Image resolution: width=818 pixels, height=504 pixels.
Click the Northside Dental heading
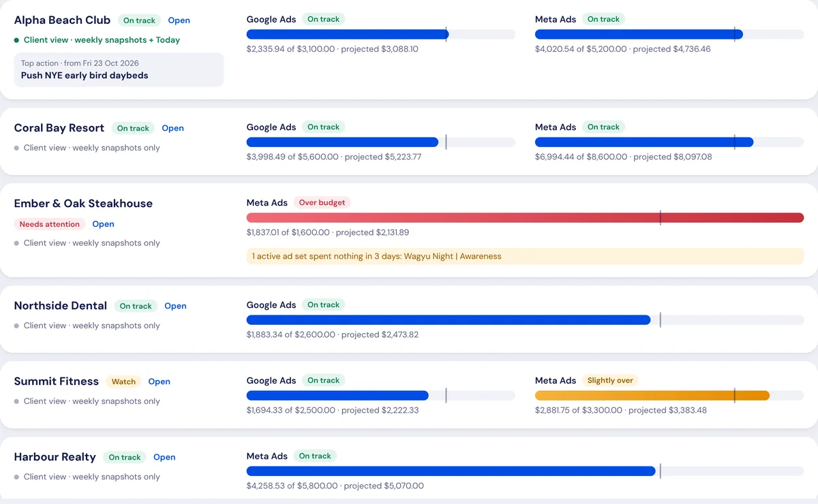(x=61, y=306)
